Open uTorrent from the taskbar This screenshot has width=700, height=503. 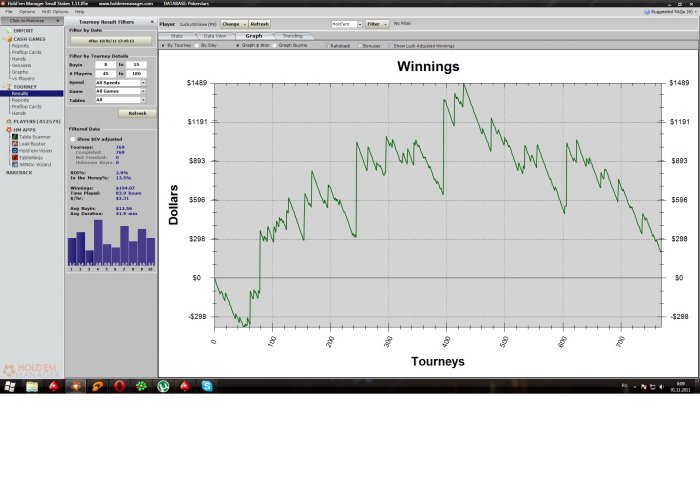click(x=163, y=386)
